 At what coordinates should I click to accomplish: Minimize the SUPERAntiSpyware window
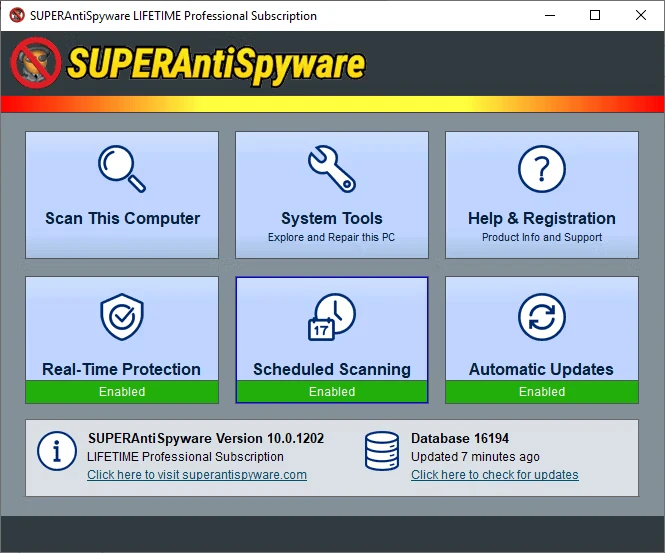click(x=550, y=16)
